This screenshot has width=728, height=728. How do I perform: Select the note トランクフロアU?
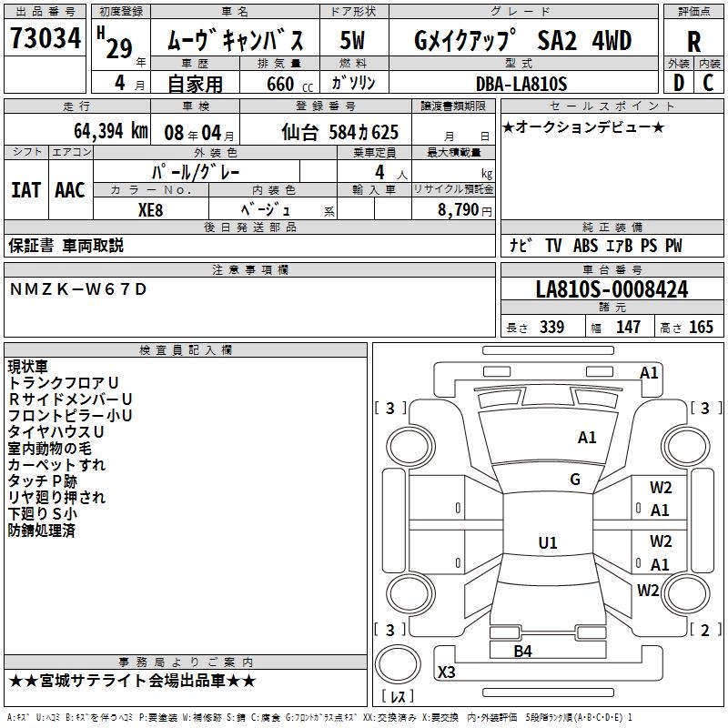64,383
